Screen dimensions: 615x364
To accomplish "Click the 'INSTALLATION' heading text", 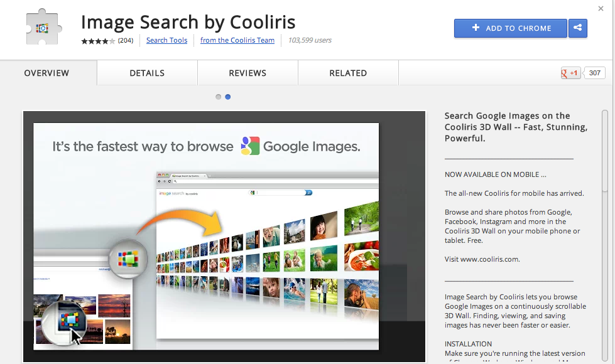I will (x=468, y=344).
